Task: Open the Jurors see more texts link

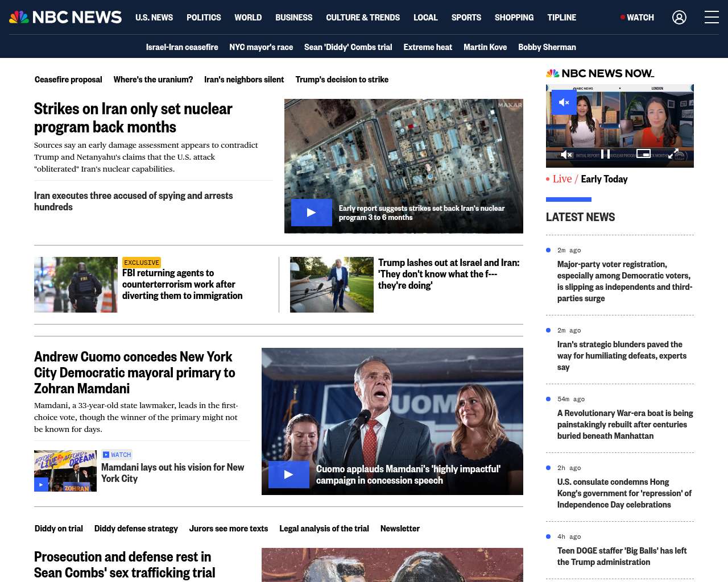Action: point(229,529)
